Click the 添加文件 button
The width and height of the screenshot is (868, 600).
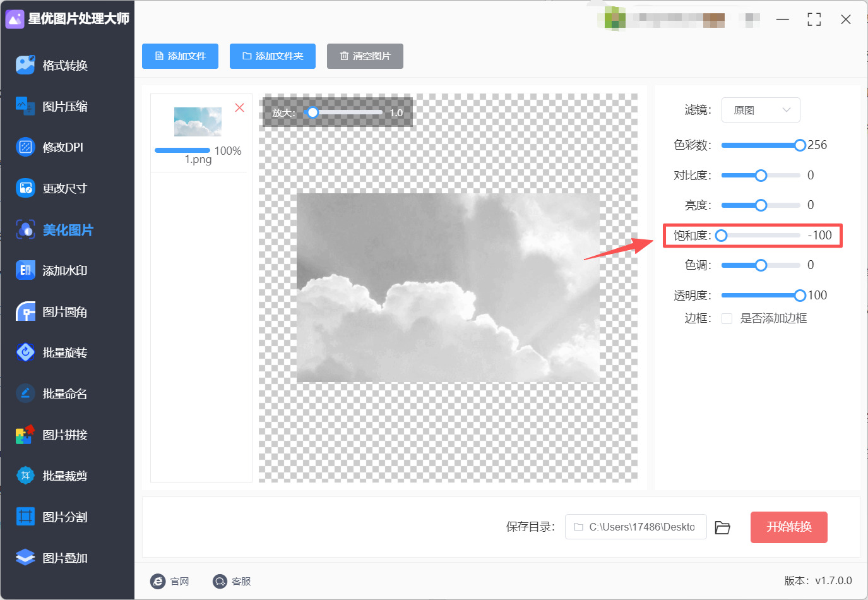pos(180,56)
